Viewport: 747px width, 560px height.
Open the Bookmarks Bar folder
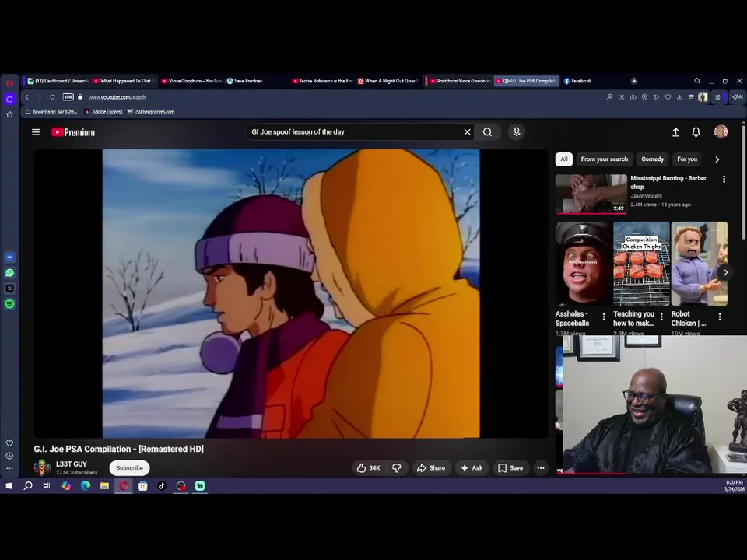[51, 112]
